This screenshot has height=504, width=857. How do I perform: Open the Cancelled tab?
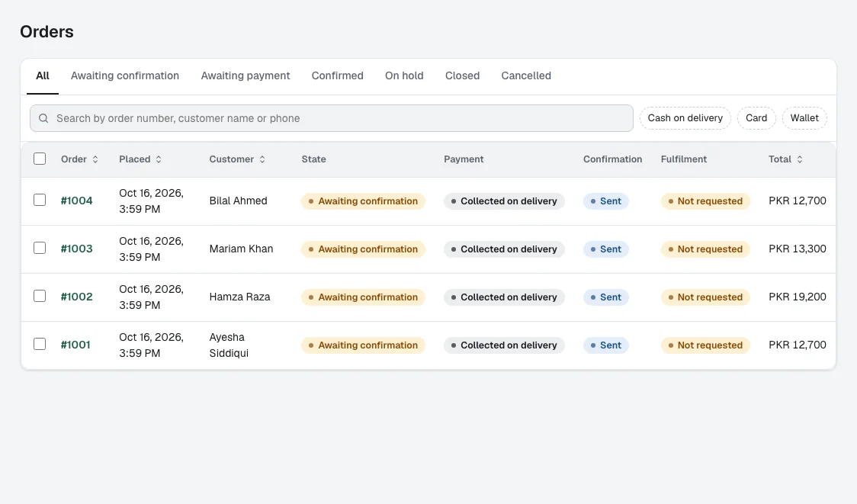click(x=526, y=76)
